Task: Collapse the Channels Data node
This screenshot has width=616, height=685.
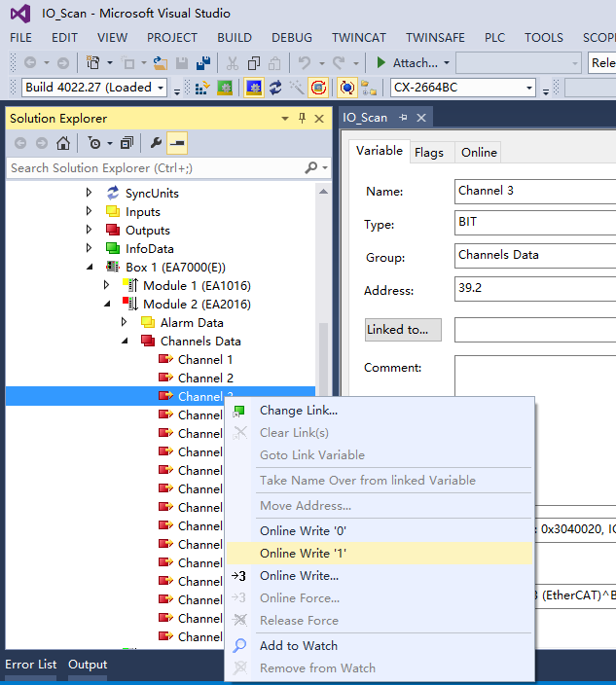Action: pyautogui.click(x=125, y=341)
